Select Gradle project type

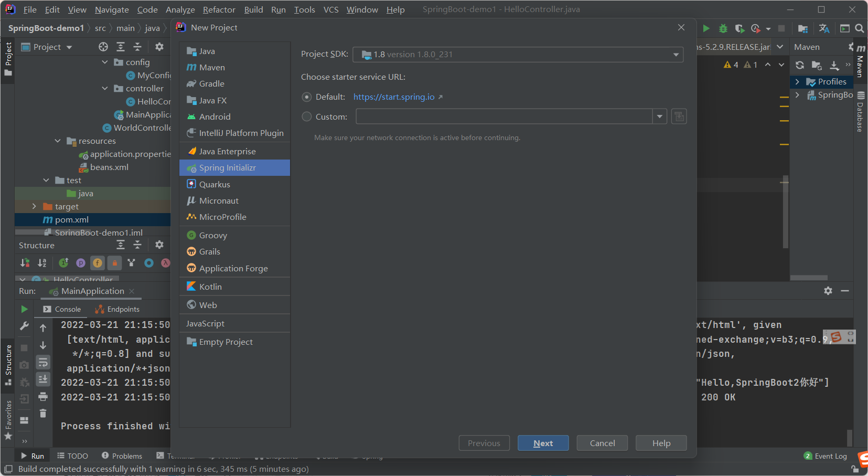click(x=234, y=83)
